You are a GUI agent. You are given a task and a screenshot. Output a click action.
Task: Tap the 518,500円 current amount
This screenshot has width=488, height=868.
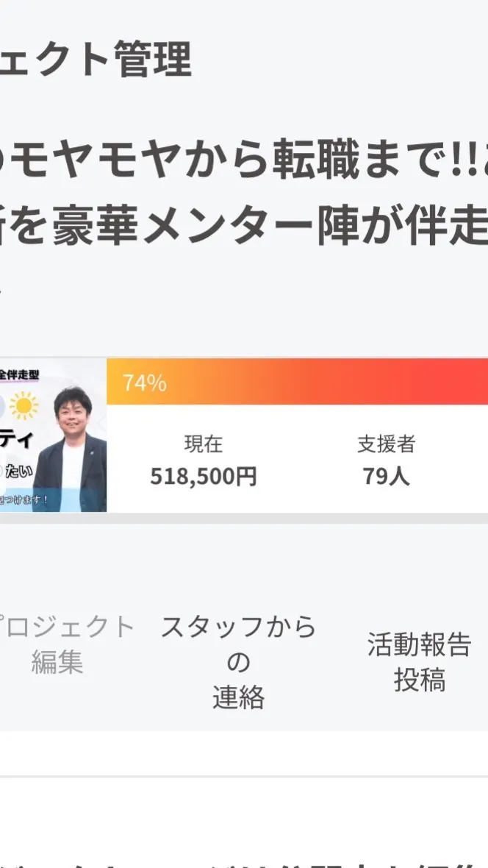click(204, 477)
